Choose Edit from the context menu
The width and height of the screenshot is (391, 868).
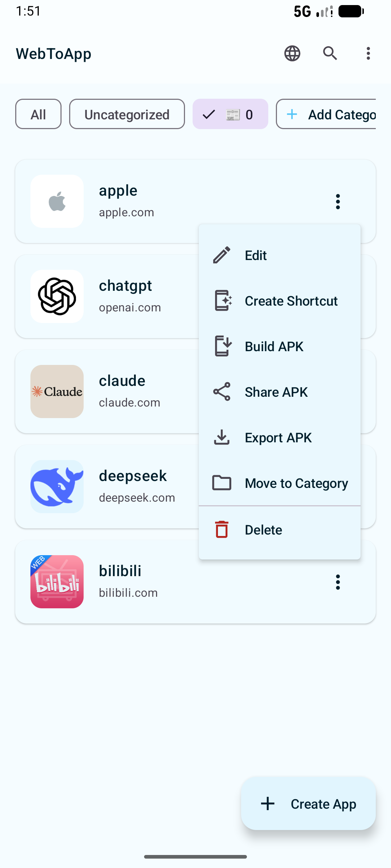[x=256, y=255]
